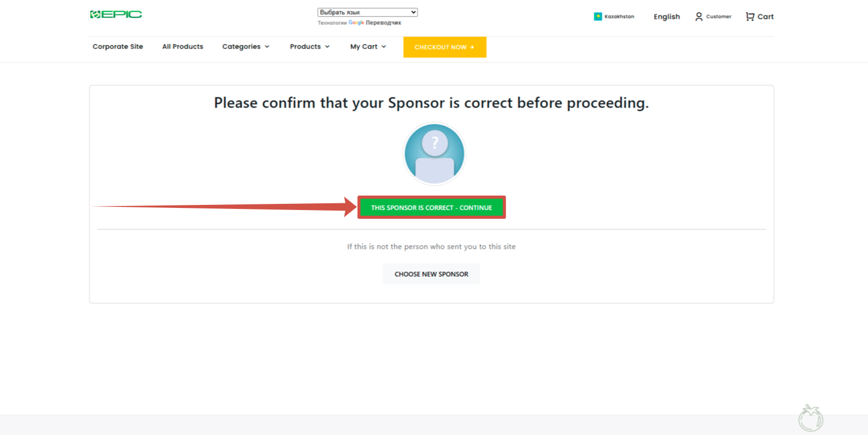868x435 pixels.
Task: Confirm sponsor is correct and continue
Action: [x=431, y=207]
